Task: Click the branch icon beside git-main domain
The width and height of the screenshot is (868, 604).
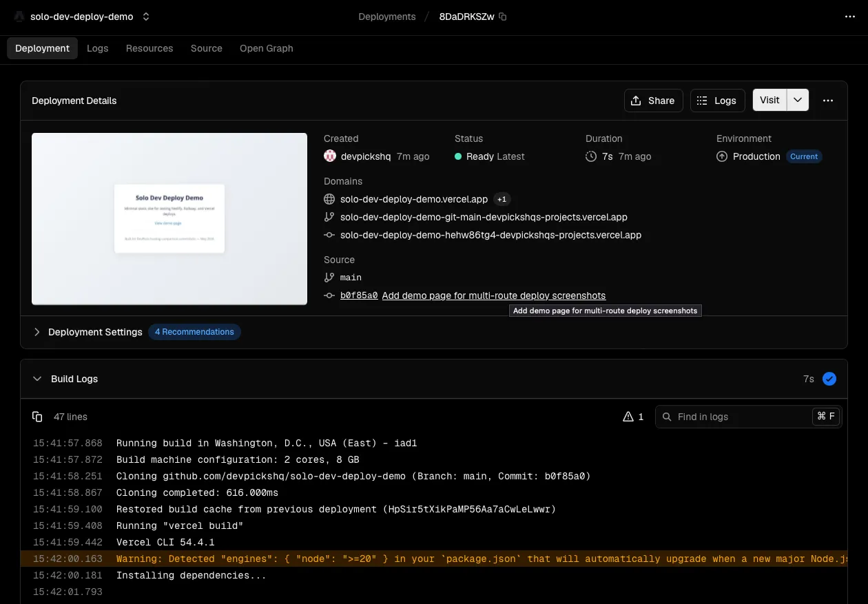Action: coord(329,217)
